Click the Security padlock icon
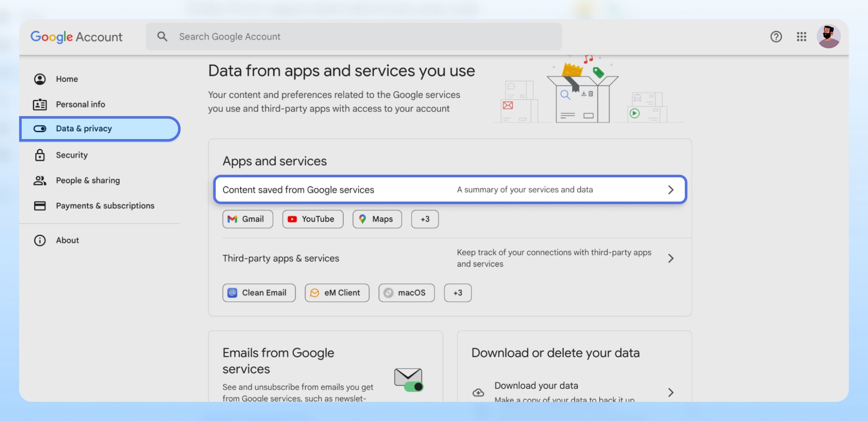 click(x=40, y=155)
